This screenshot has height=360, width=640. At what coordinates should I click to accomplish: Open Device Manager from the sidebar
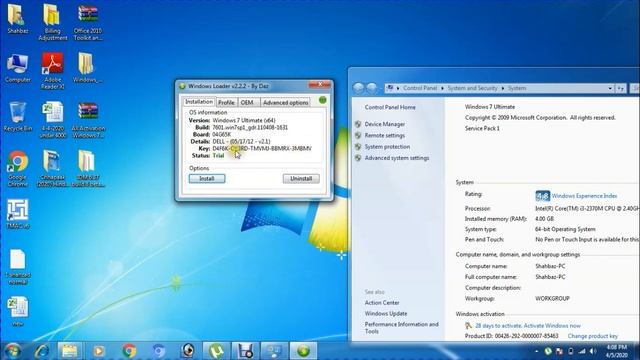(x=385, y=124)
